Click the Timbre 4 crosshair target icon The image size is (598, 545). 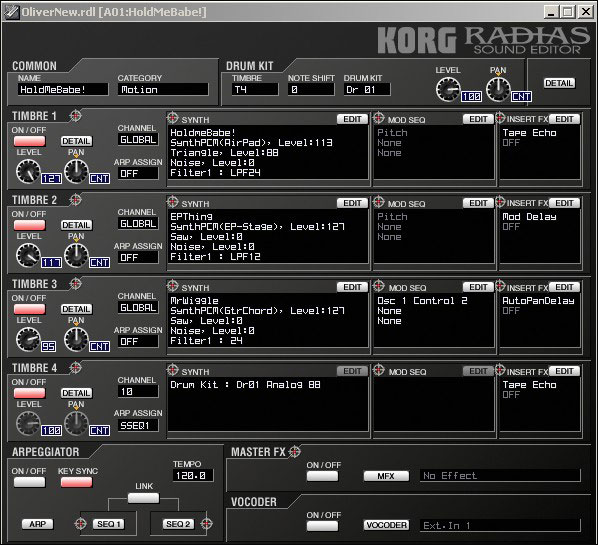tap(76, 367)
